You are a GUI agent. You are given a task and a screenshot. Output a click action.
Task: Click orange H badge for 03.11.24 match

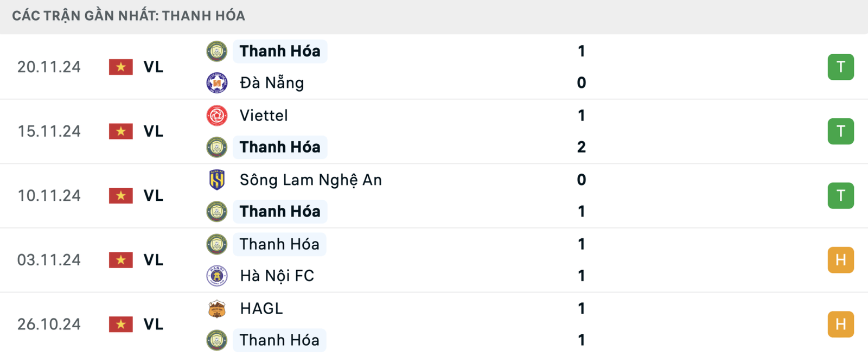[x=841, y=260]
